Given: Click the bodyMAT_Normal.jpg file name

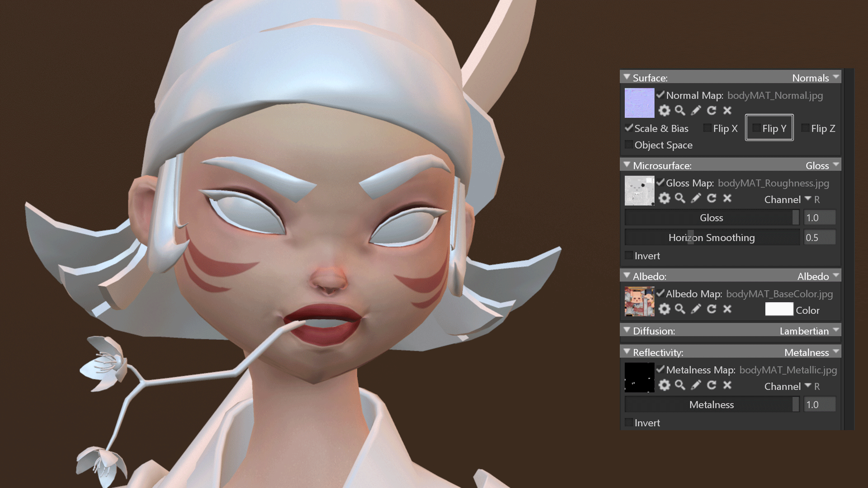Looking at the screenshot, I should [775, 95].
